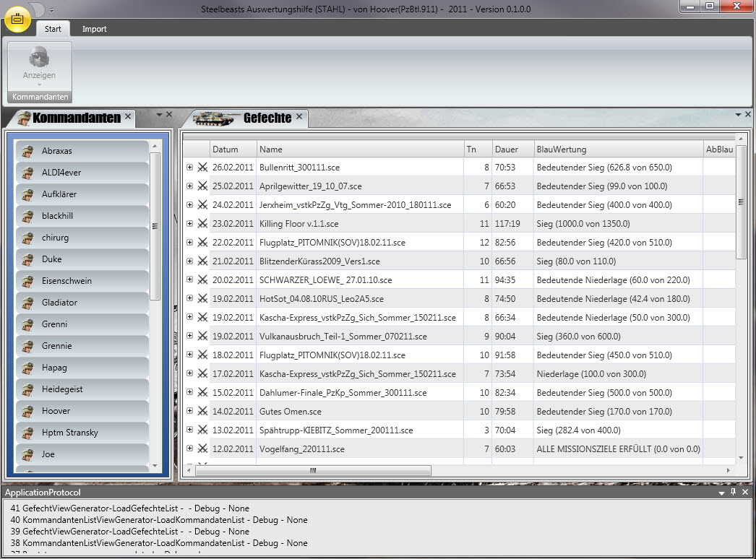Sort battles by the Datum column header
Viewport: 756px width, 559px height.
coord(233,149)
